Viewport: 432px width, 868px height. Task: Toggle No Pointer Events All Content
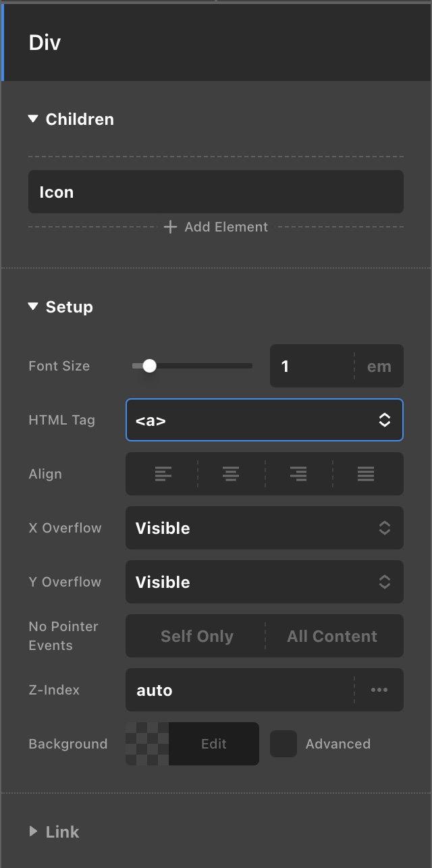pyautogui.click(x=332, y=636)
